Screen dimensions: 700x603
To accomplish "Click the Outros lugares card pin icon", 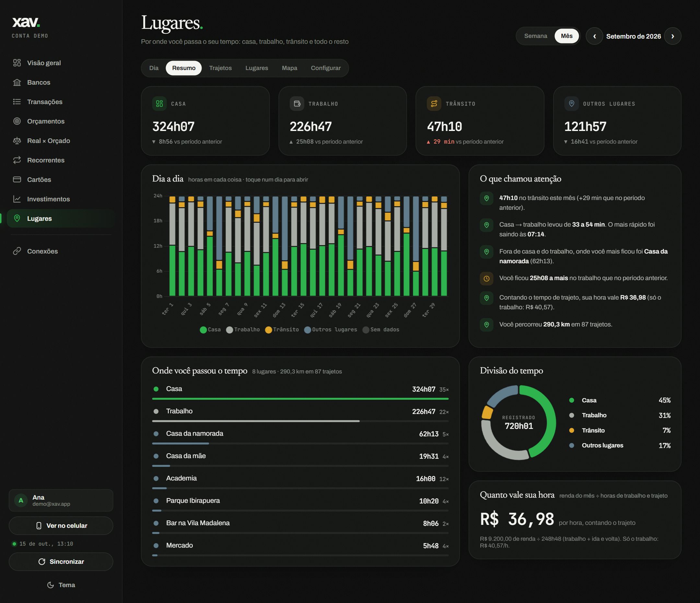I will [x=572, y=104].
